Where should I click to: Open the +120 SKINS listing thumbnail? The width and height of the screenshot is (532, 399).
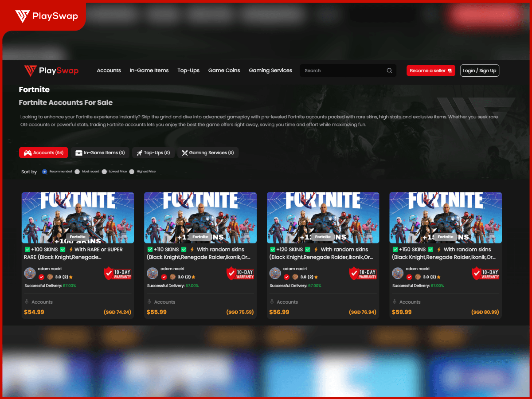(323, 218)
